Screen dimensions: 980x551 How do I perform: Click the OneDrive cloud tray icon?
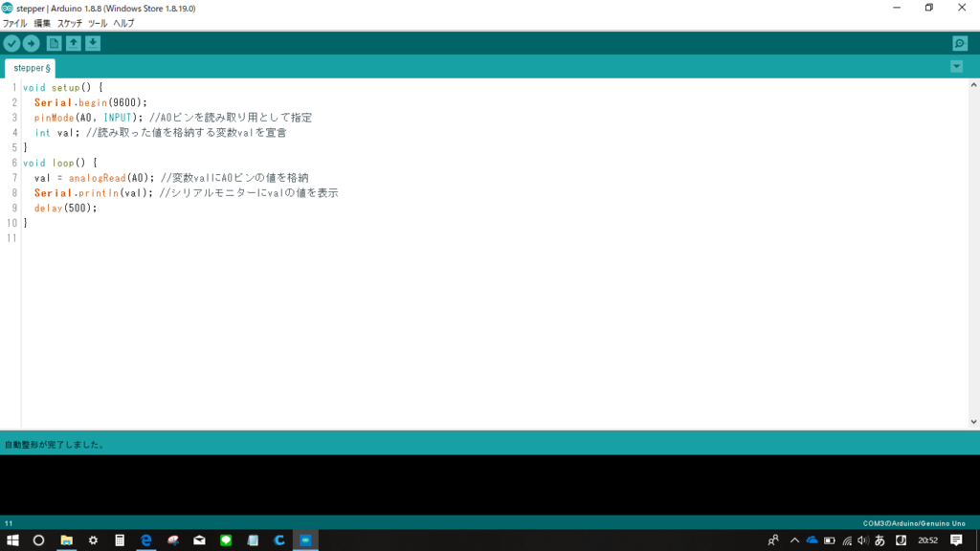(812, 540)
